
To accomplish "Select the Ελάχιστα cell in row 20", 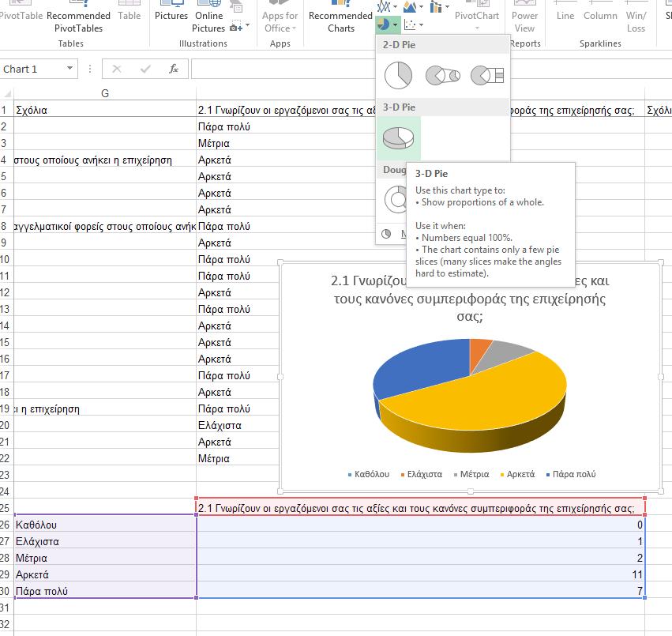I will pyautogui.click(x=238, y=425).
